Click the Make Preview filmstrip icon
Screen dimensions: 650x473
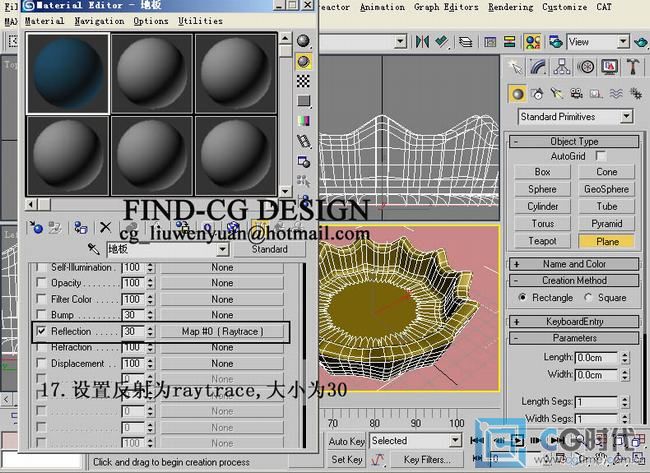pyautogui.click(x=303, y=141)
